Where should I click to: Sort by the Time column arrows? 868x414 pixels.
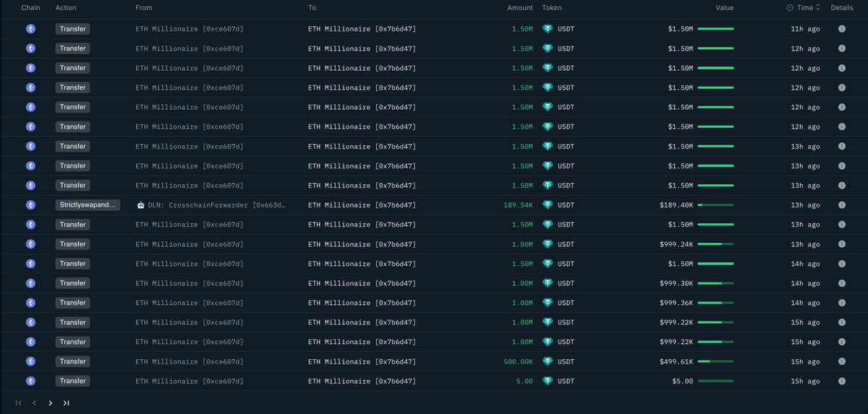tap(818, 8)
